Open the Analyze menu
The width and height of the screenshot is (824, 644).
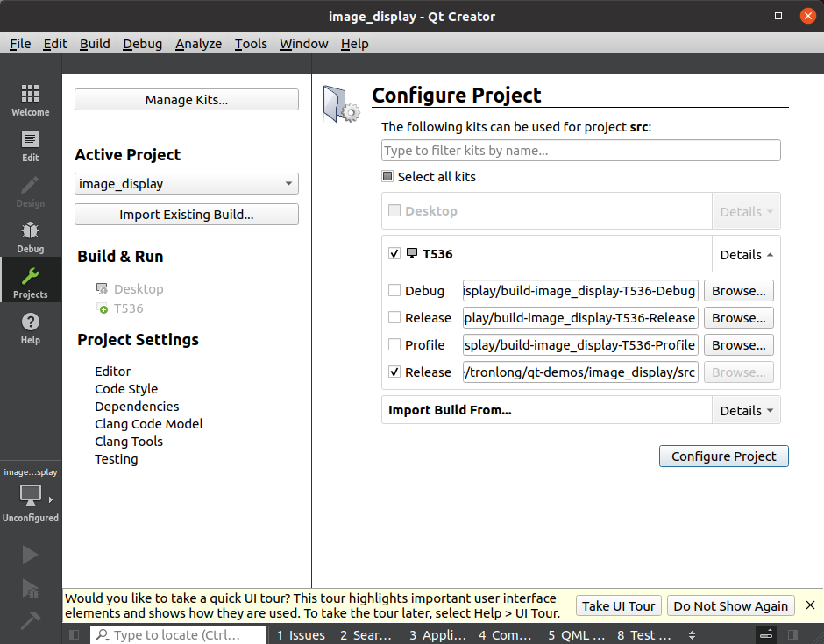pyautogui.click(x=198, y=44)
